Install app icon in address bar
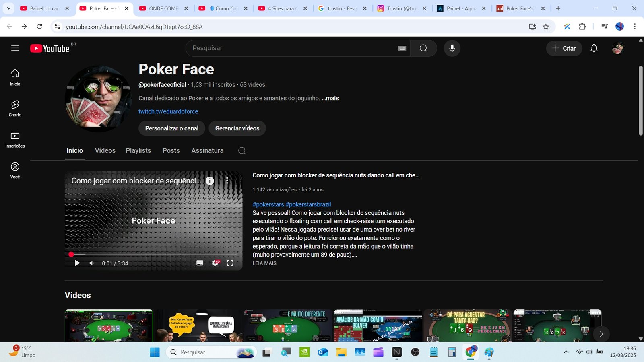Image resolution: width=644 pixels, height=362 pixels. click(532, 27)
